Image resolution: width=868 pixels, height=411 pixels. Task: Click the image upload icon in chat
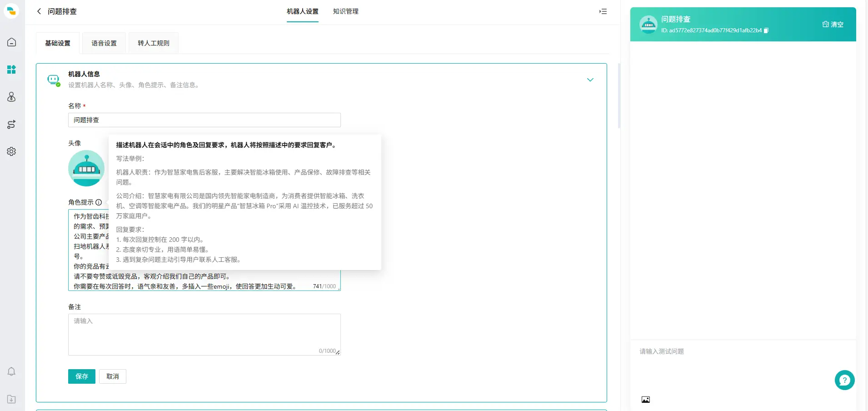click(x=645, y=400)
